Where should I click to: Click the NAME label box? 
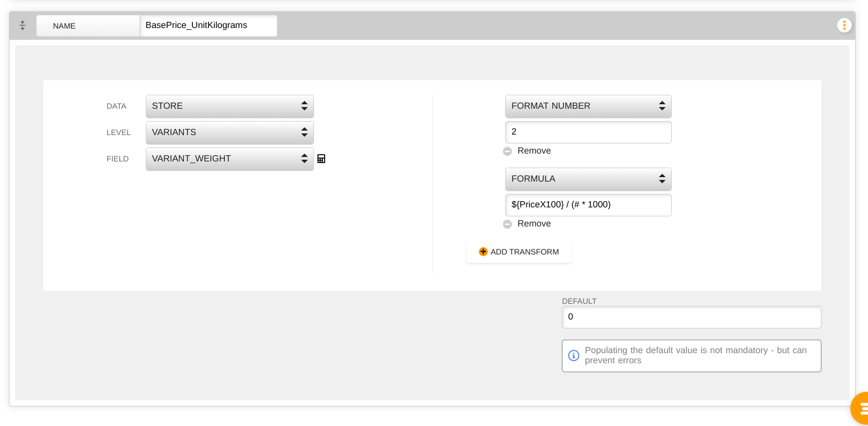click(x=88, y=26)
